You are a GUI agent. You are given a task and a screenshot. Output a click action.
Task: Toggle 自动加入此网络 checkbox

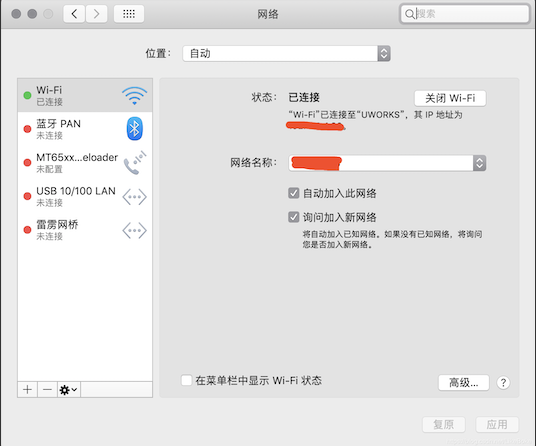tap(294, 193)
